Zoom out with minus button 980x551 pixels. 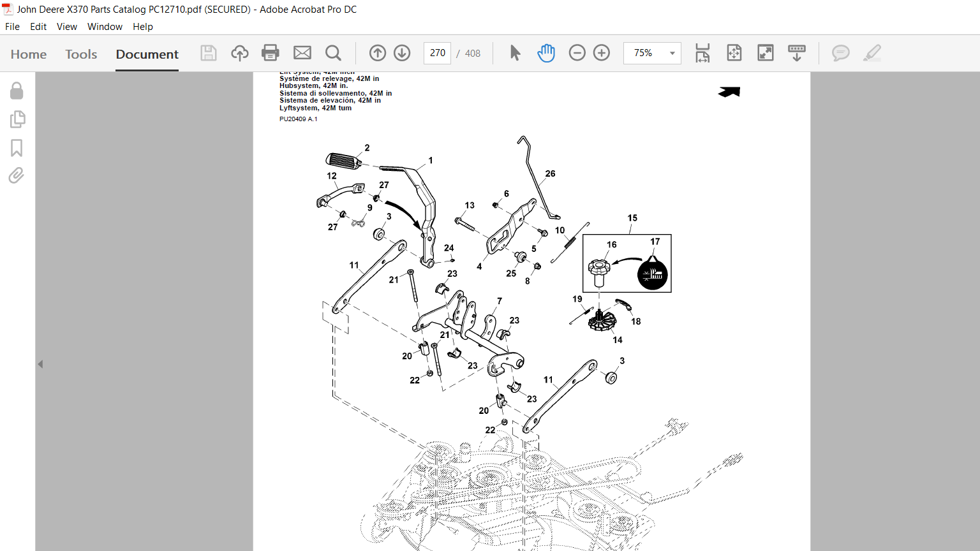[577, 53]
